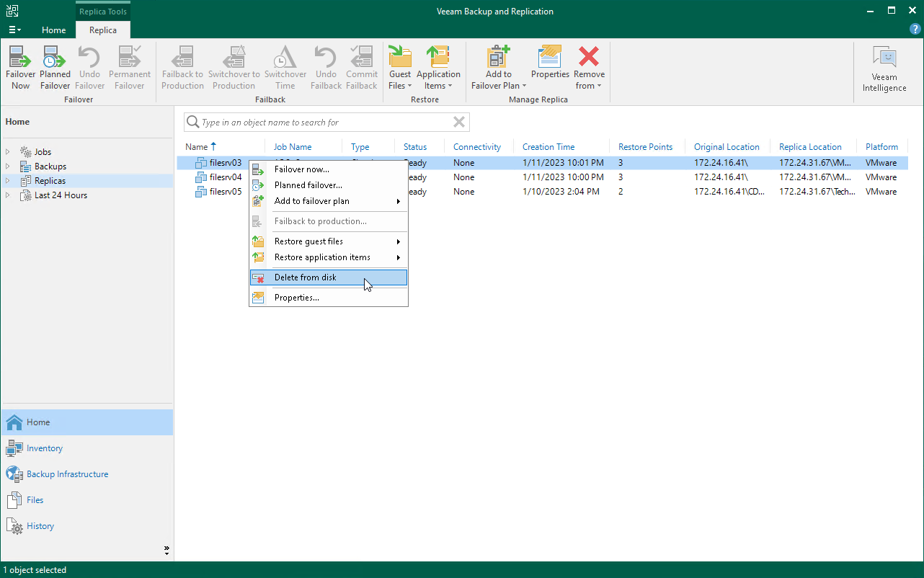Open the Guest Files restore dropdown

pyautogui.click(x=400, y=68)
